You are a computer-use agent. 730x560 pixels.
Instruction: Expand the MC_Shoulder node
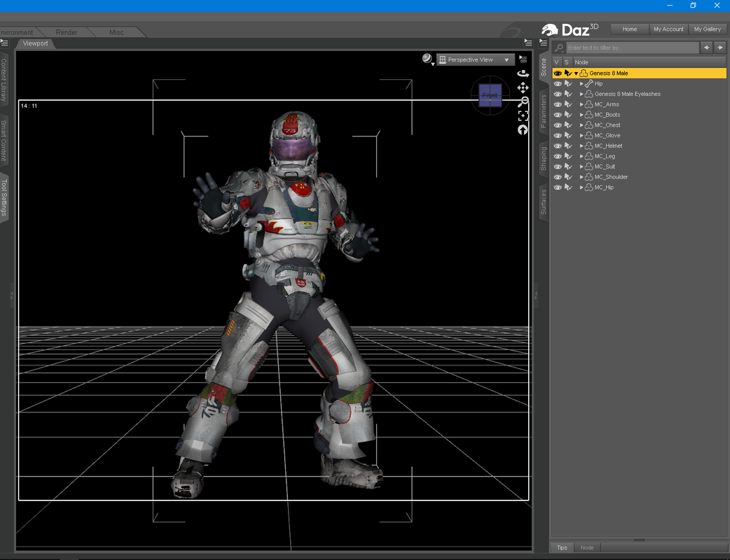pos(581,176)
